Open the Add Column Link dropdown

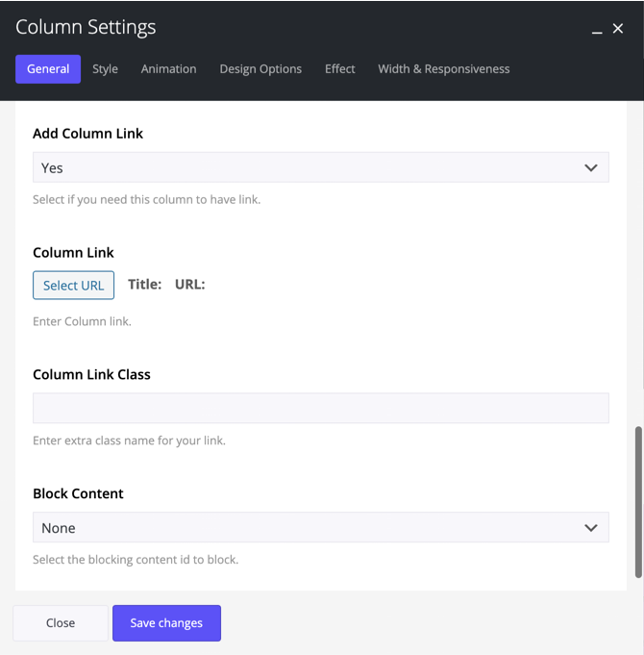click(x=320, y=167)
